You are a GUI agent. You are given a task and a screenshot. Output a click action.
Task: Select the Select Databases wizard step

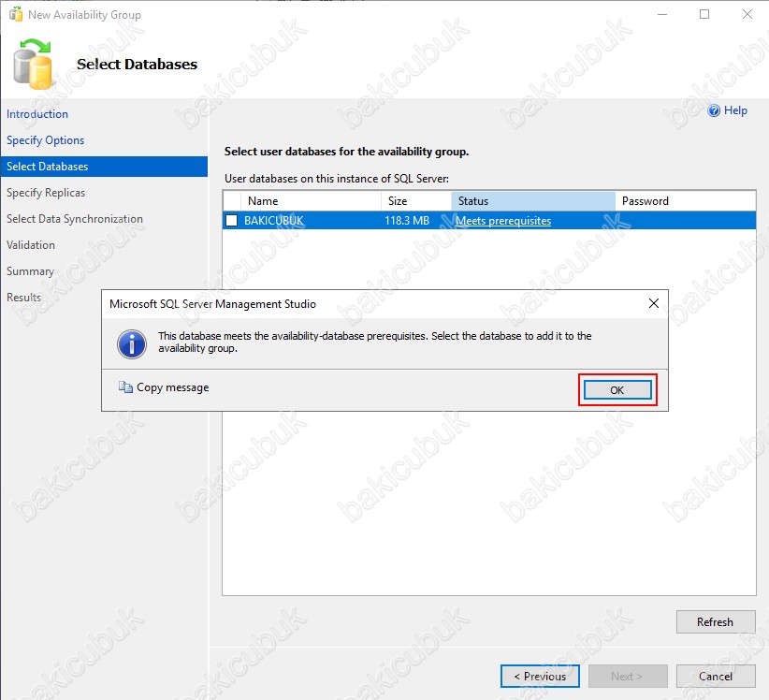[x=104, y=167]
